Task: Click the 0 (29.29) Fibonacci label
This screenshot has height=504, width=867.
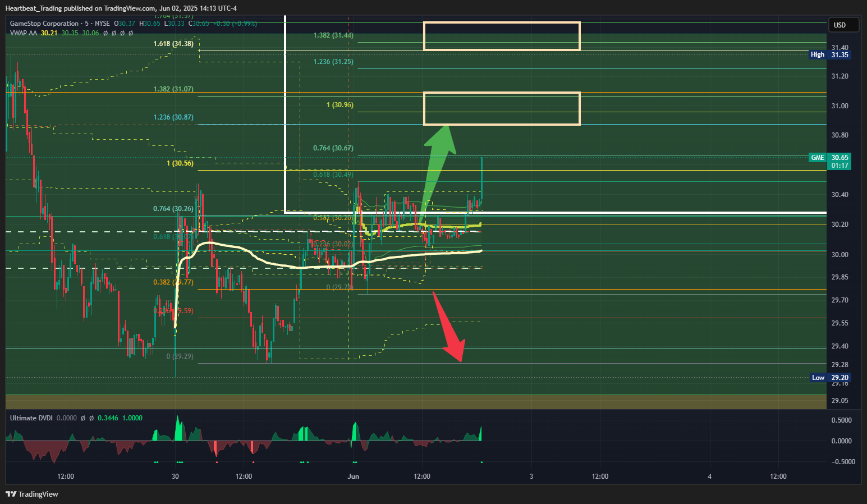Action: pyautogui.click(x=180, y=356)
